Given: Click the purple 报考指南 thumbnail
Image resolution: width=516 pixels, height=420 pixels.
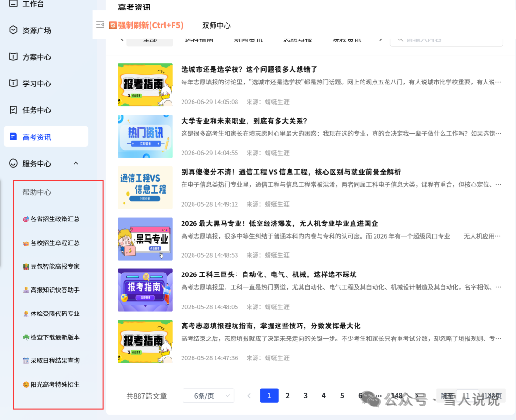Looking at the screenshot, I should [145, 290].
